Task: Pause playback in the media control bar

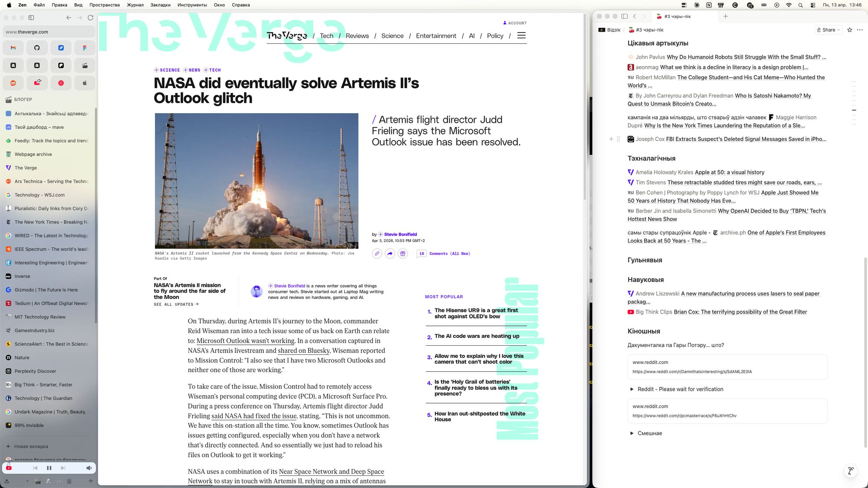Action: tap(49, 468)
